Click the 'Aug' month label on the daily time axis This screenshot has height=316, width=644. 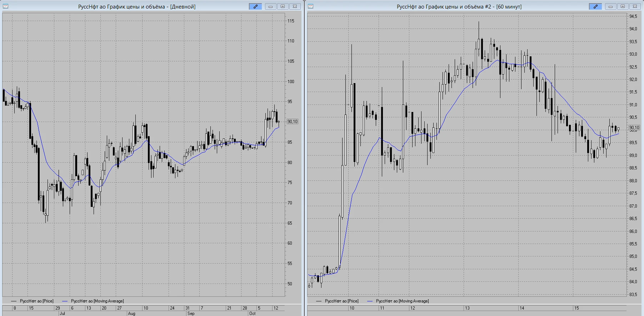pos(131,314)
